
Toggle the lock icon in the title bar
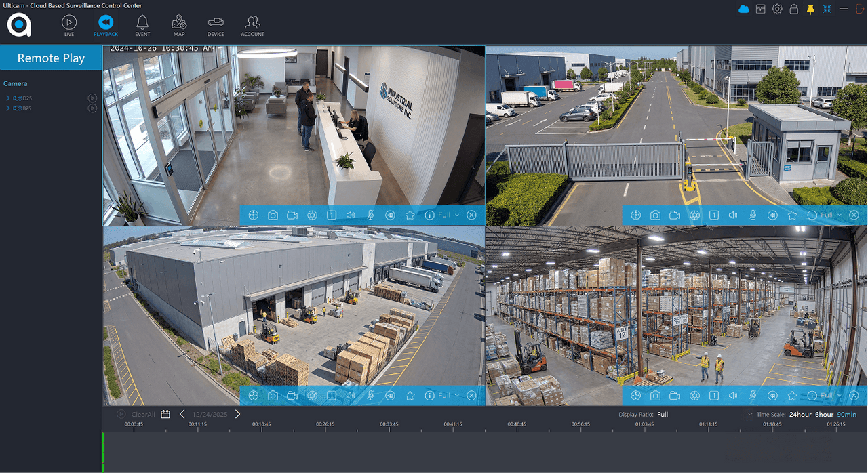[793, 9]
